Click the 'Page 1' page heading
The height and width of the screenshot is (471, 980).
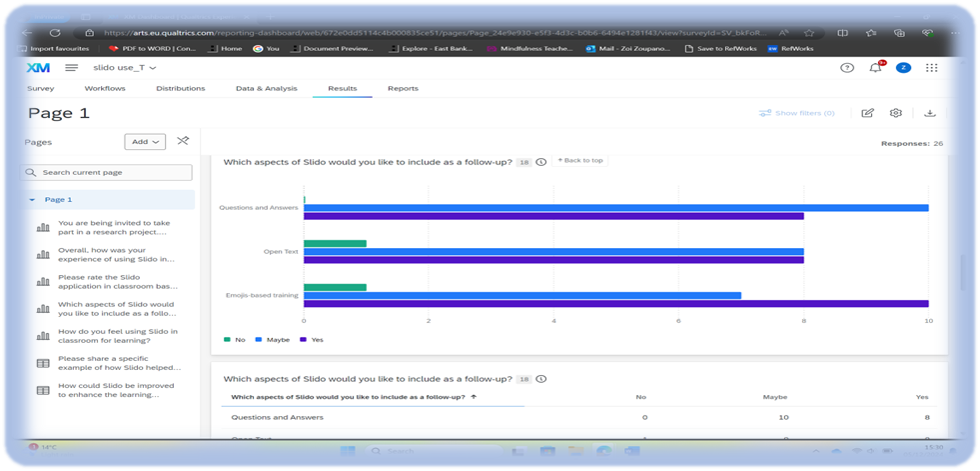(x=59, y=113)
